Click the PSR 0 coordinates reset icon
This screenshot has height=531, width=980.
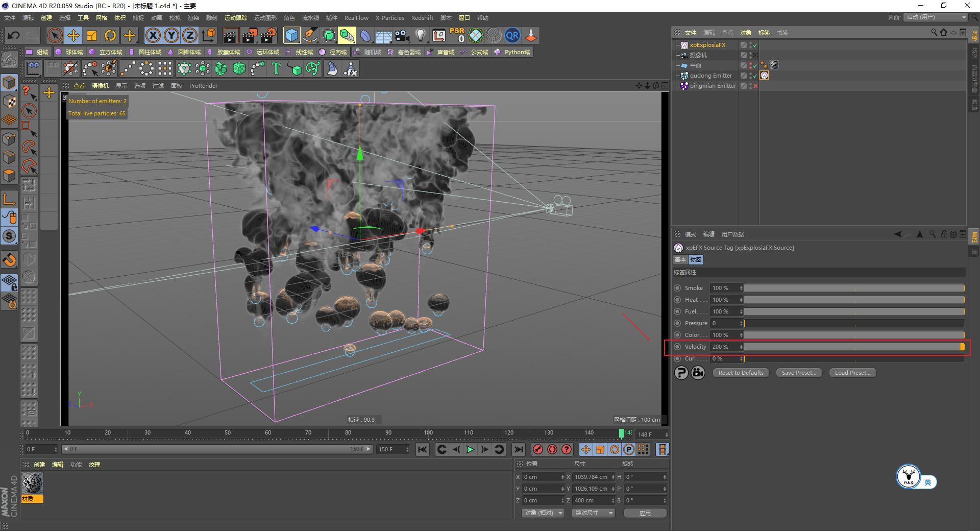click(x=457, y=35)
